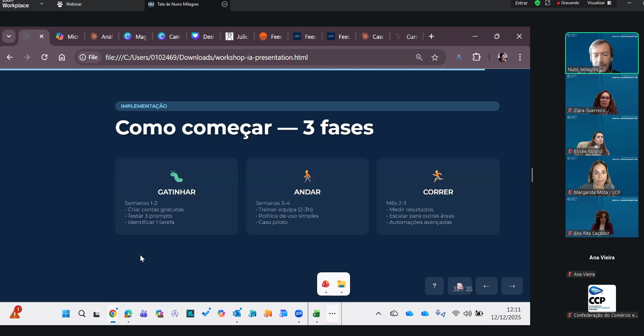Open the Chrome profile avatar
This screenshot has height=336, width=644.
502,57
